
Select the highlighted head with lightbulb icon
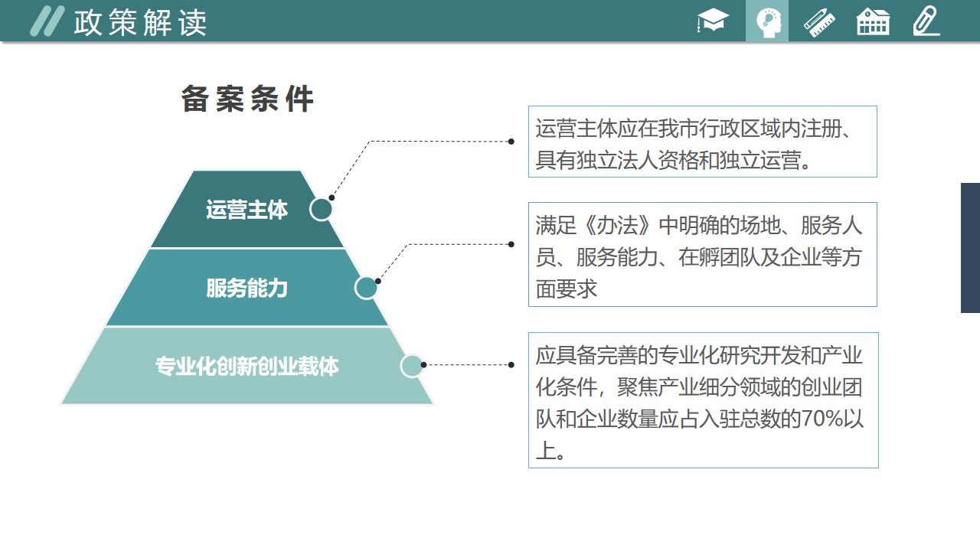click(766, 21)
